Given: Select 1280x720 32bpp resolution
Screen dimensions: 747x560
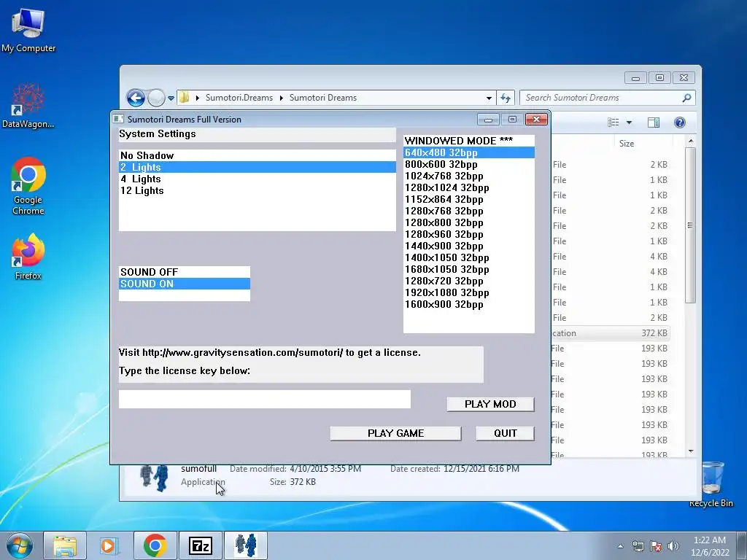Looking at the screenshot, I should [x=469, y=281].
